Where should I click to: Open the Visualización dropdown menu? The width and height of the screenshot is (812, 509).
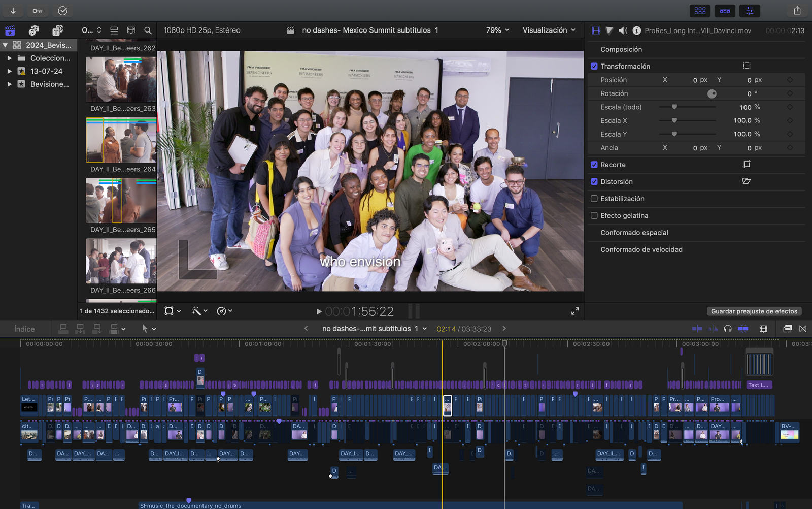[x=549, y=30]
